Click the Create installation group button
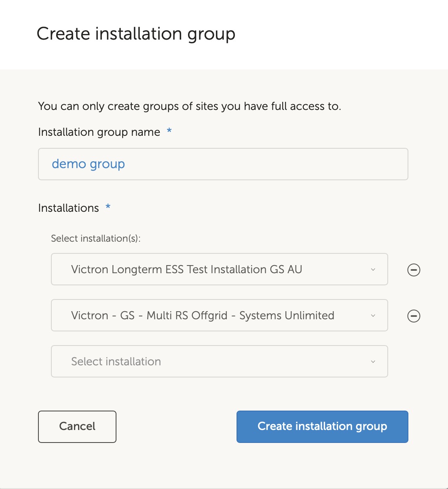448x489 pixels. tap(322, 426)
